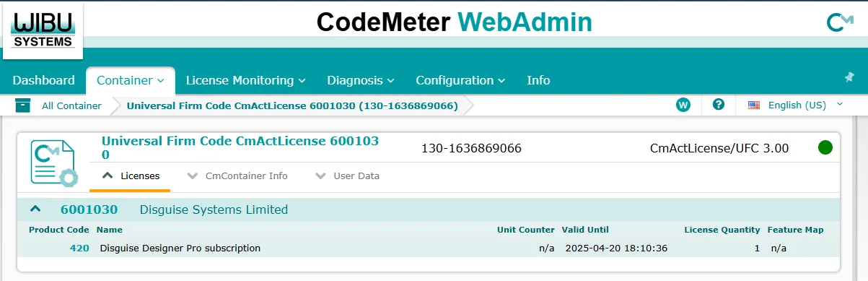Image resolution: width=868 pixels, height=281 pixels.
Task: Click the All Container box icon
Action: (23, 105)
